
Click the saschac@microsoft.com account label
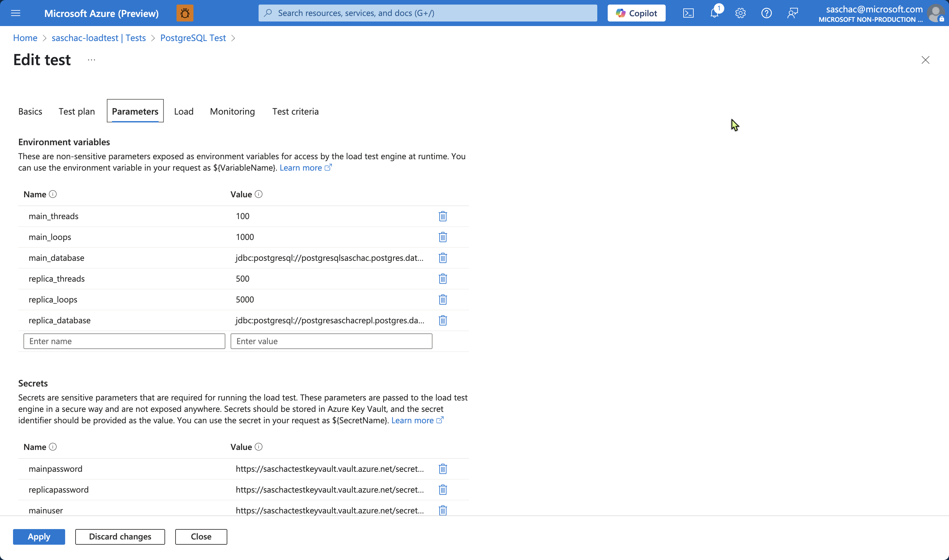click(x=874, y=9)
